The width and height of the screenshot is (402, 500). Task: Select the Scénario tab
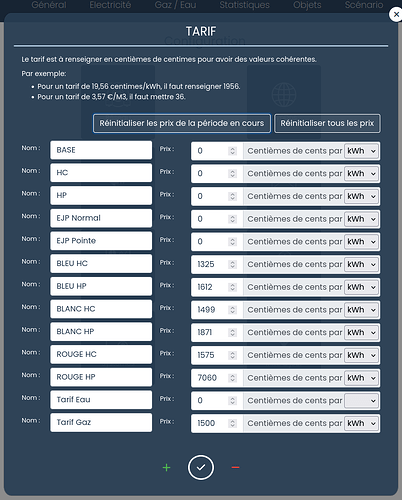pos(364,5)
